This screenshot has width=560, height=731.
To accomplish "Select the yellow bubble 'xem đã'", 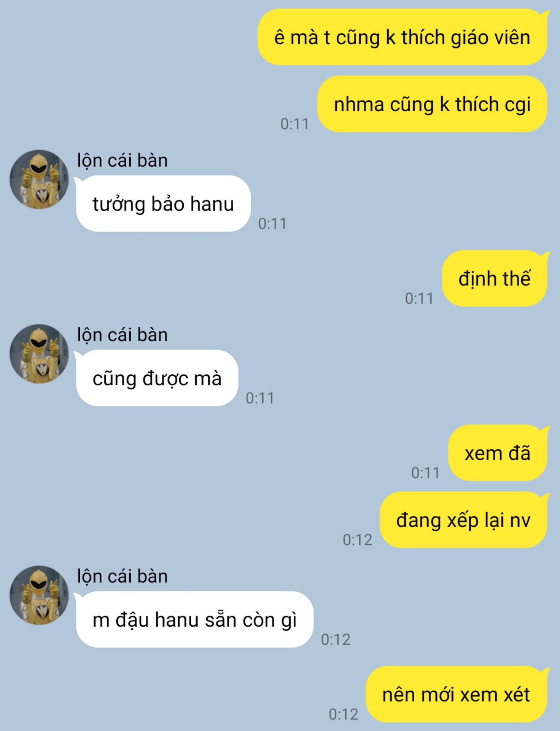I will tap(498, 453).
